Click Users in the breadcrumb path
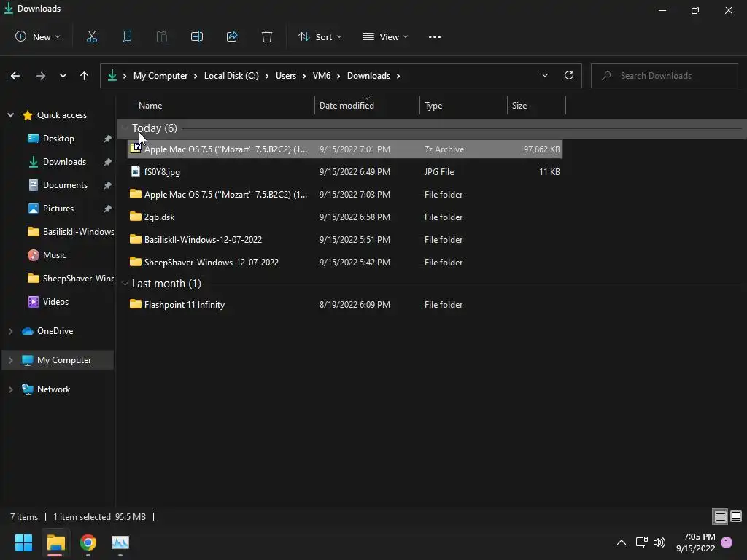The height and width of the screenshot is (560, 747). pyautogui.click(x=286, y=76)
